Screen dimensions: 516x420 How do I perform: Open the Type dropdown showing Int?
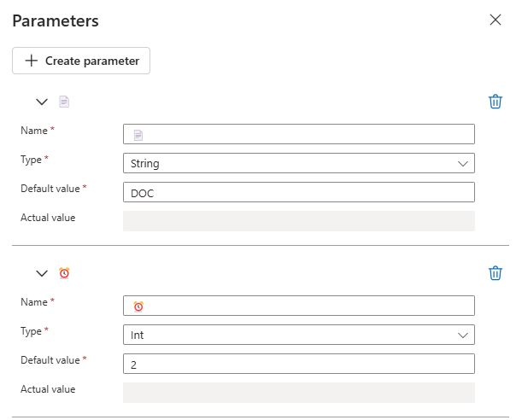click(x=298, y=335)
